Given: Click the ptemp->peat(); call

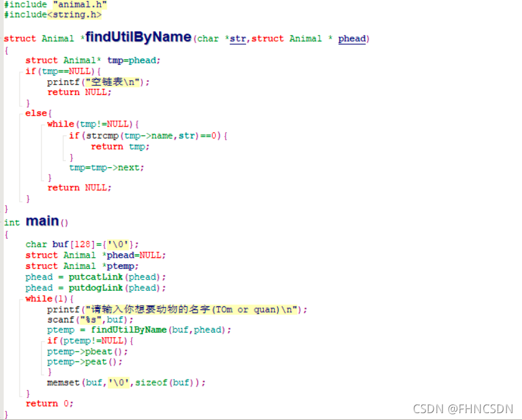Looking at the screenshot, I should [x=85, y=362].
